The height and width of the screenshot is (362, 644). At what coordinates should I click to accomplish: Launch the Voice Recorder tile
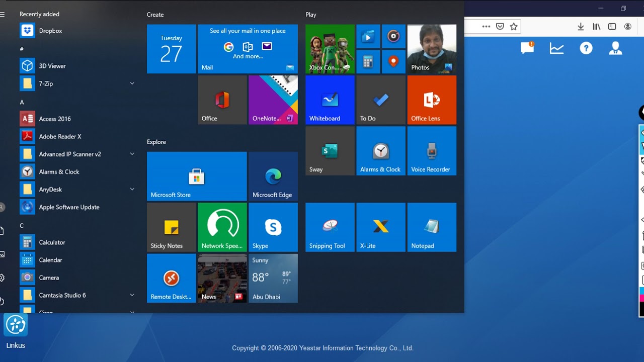(432, 151)
